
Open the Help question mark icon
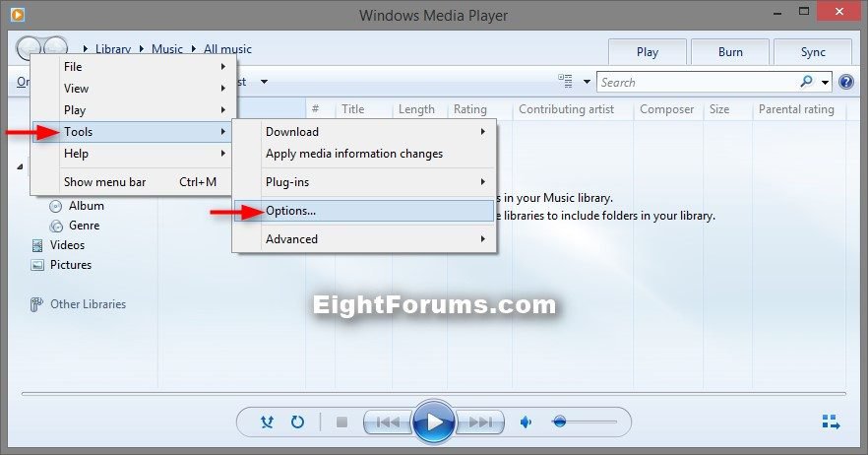[845, 82]
